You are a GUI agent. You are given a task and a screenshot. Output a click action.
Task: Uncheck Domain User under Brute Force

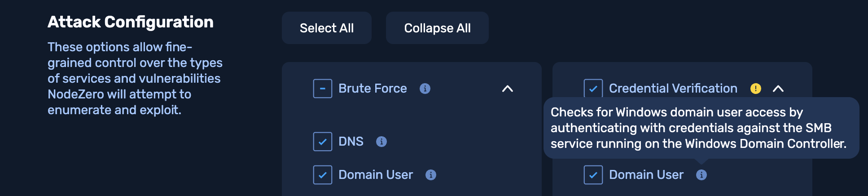[323, 175]
